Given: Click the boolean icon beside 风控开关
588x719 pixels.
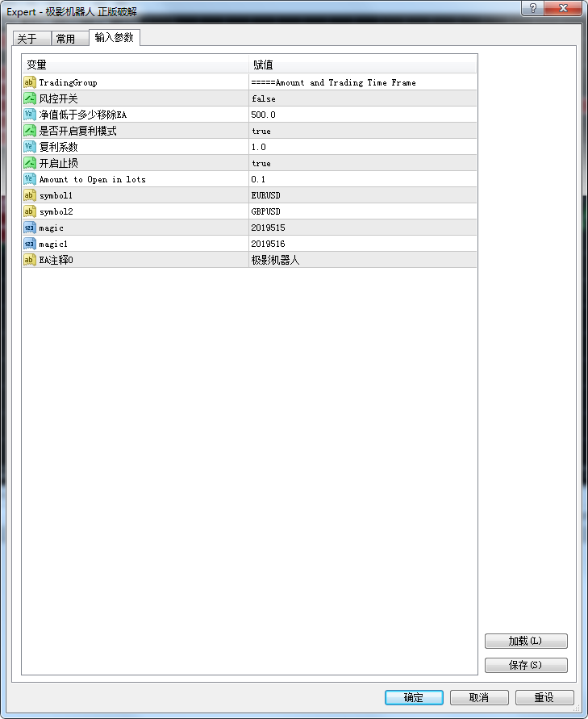Looking at the screenshot, I should [30, 98].
